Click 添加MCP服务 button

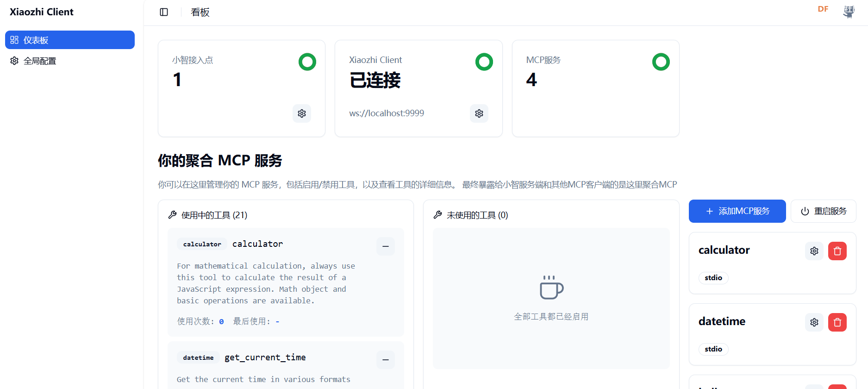point(737,211)
